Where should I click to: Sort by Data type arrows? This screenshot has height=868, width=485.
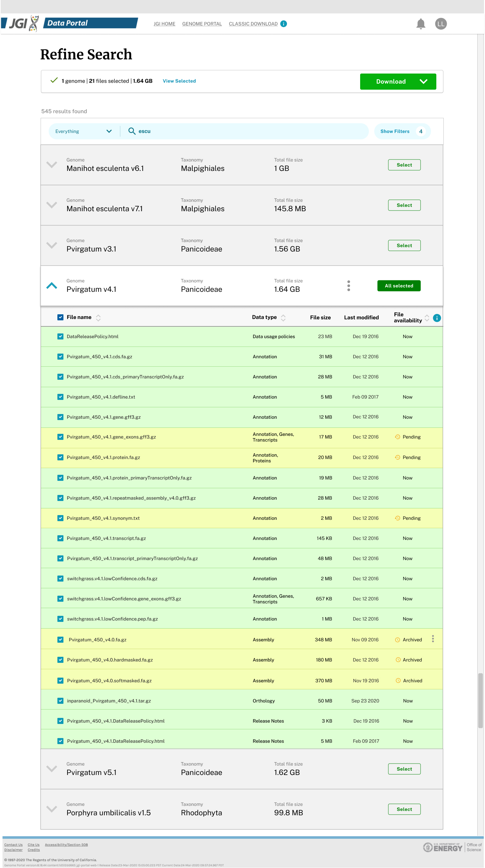(283, 317)
